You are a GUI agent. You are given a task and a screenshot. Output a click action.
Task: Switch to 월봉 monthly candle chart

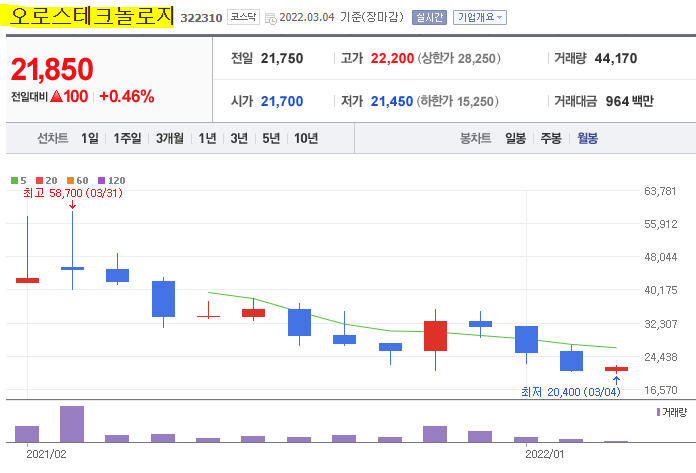(x=587, y=138)
